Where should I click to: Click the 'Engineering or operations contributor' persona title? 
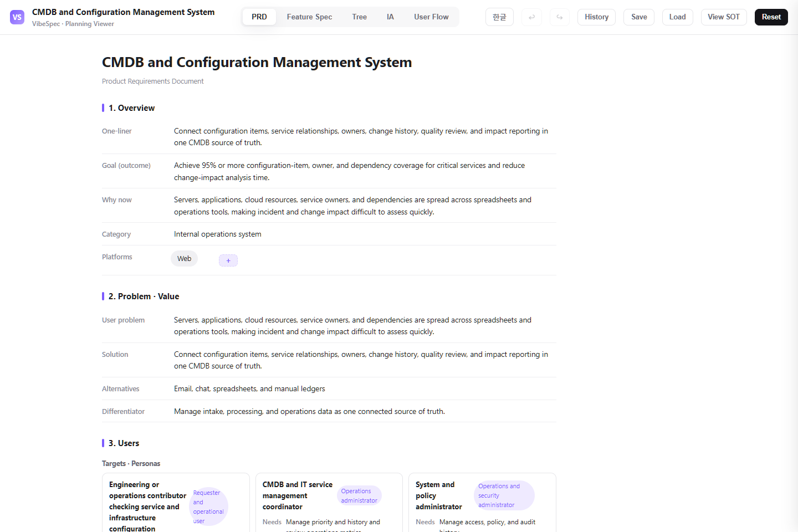click(147, 507)
